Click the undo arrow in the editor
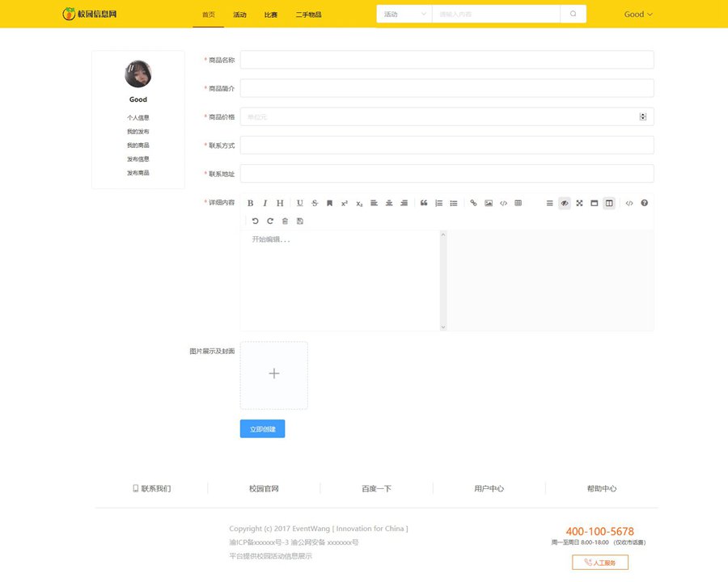 point(256,221)
